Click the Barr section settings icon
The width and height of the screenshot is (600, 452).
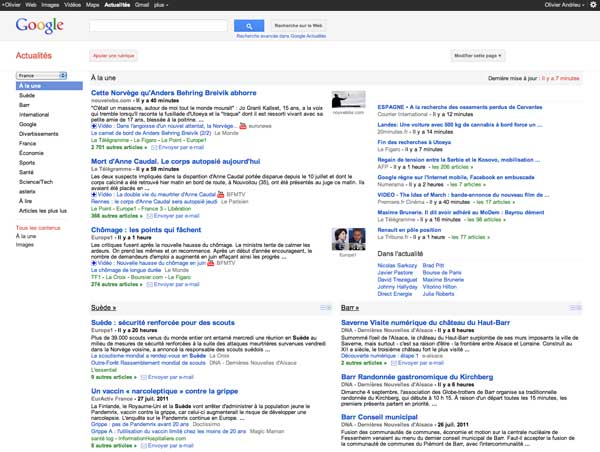pos(575,307)
